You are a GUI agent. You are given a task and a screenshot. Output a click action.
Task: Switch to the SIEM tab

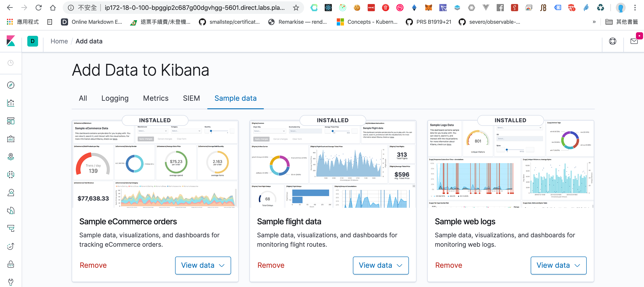(x=191, y=98)
